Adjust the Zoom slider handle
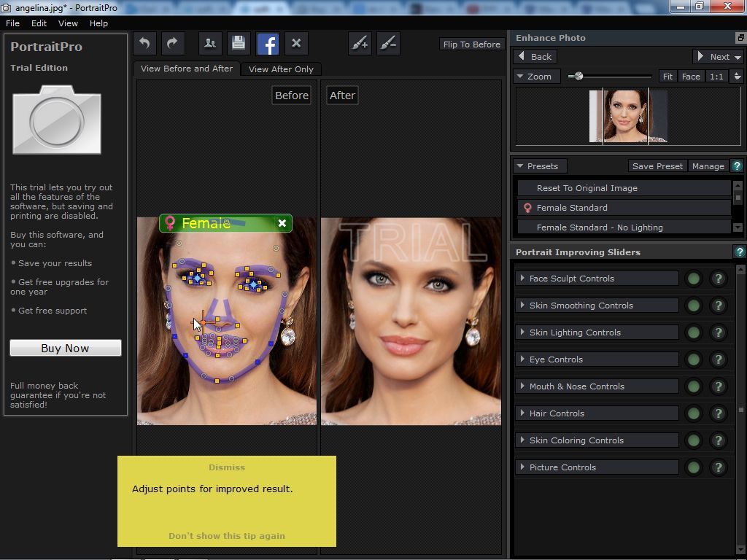The width and height of the screenshot is (747, 560). coord(578,76)
